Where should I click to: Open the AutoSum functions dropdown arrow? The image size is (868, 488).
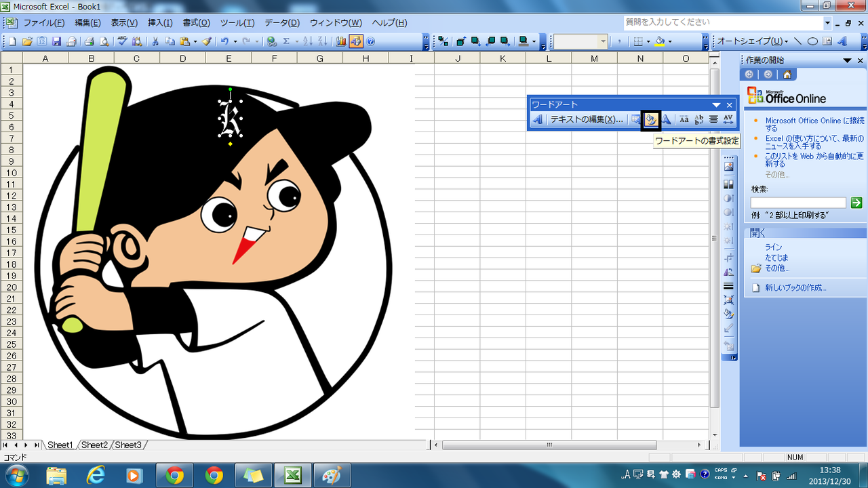point(296,41)
